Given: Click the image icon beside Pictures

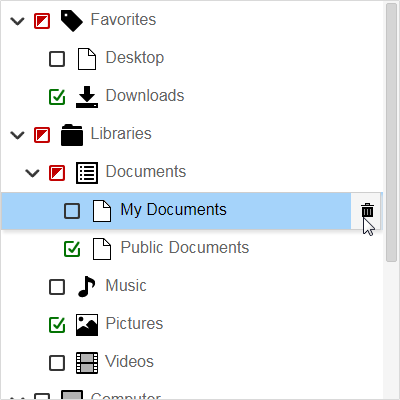Looking at the screenshot, I should (87, 325).
